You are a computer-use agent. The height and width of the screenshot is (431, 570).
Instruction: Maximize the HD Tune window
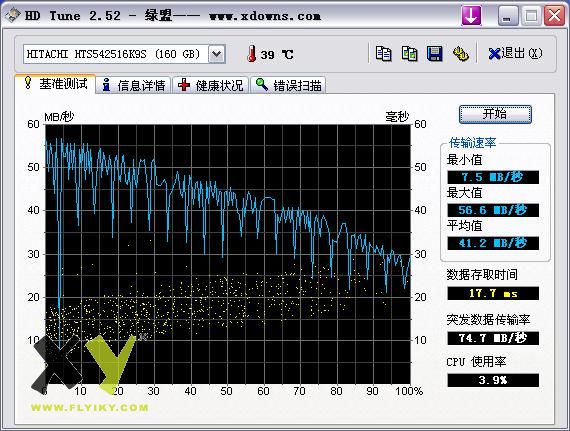coord(531,16)
